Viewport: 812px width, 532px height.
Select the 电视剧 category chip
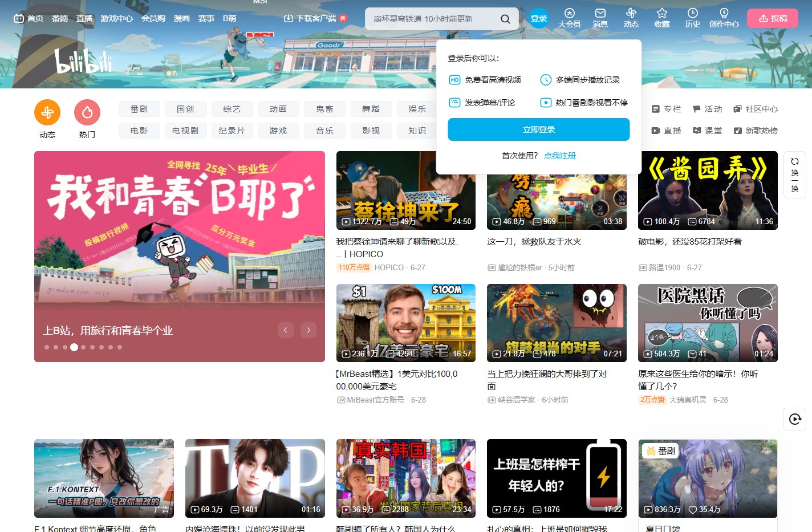185,131
